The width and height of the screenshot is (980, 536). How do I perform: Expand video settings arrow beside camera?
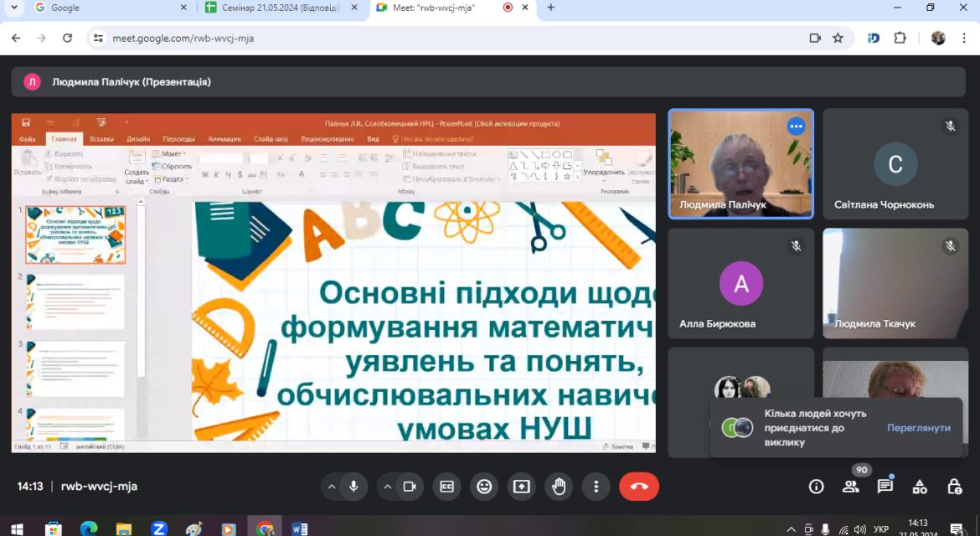[x=388, y=487]
